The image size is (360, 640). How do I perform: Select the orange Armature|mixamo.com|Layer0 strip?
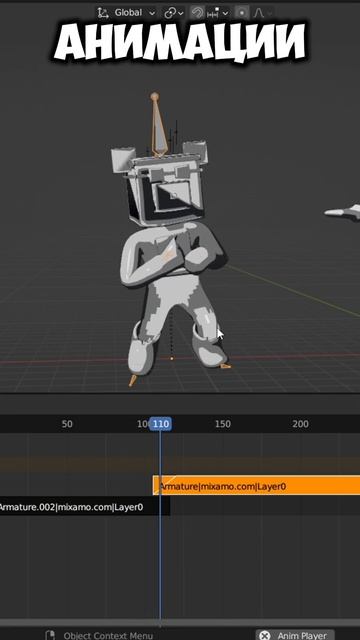click(256, 485)
